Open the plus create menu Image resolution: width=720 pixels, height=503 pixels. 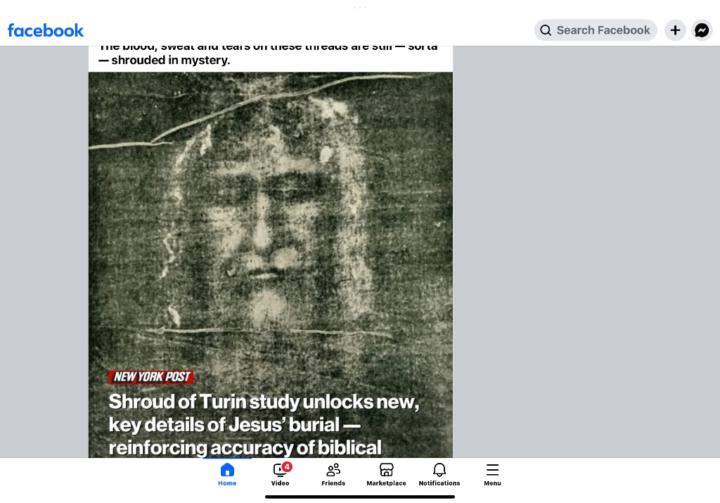pos(675,30)
